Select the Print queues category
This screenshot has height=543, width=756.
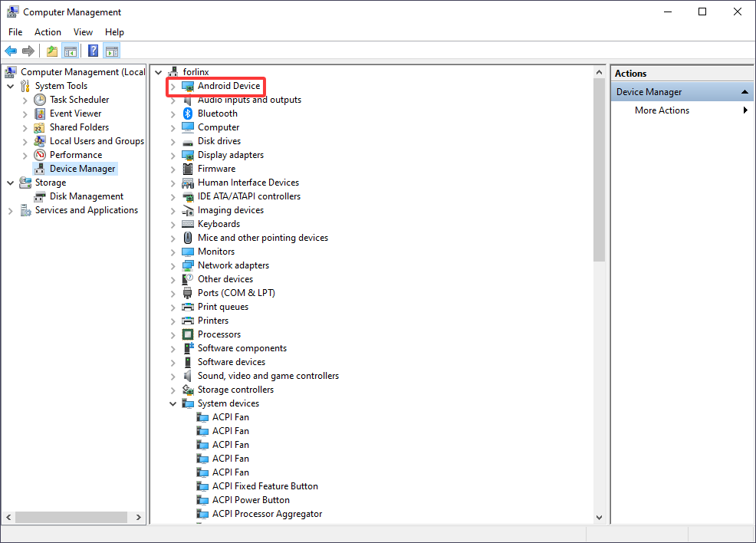coord(223,307)
